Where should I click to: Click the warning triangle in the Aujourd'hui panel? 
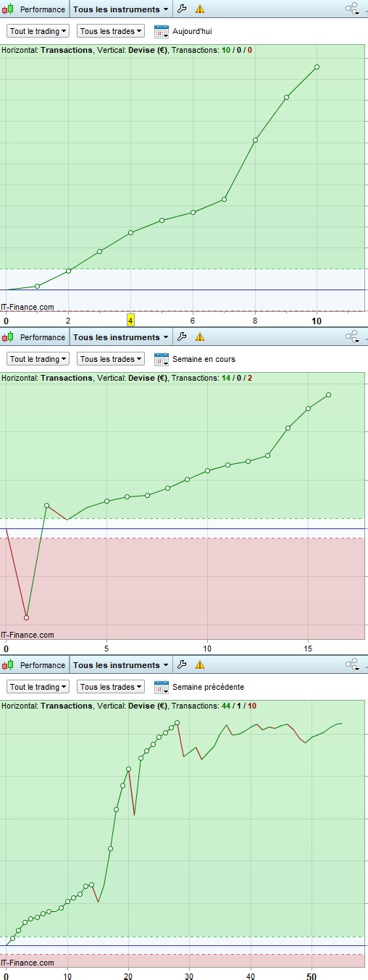click(200, 9)
